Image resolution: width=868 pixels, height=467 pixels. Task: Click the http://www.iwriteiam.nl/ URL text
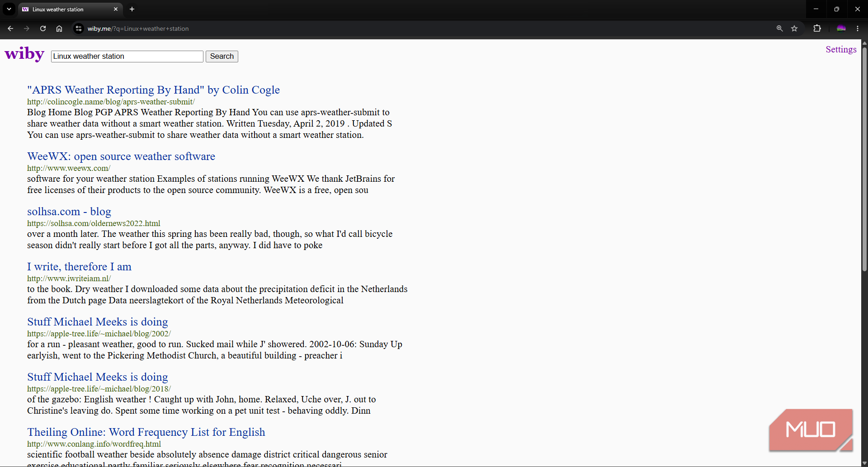point(69,278)
